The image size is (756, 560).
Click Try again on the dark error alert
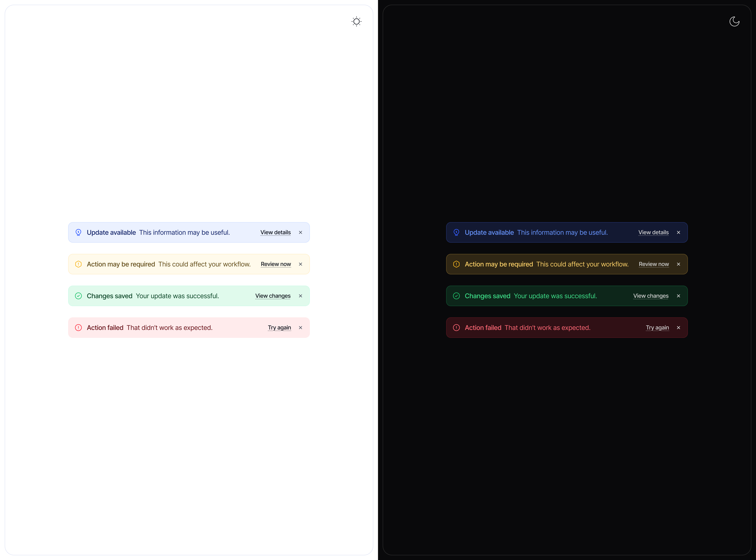[x=657, y=327]
